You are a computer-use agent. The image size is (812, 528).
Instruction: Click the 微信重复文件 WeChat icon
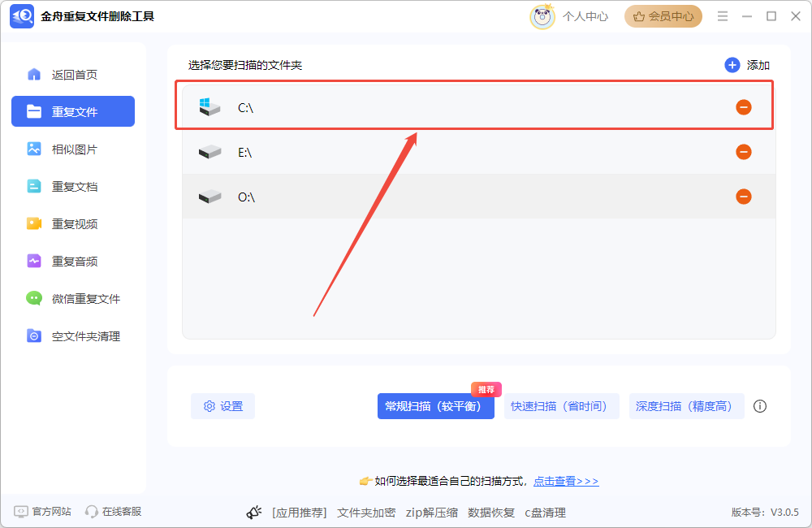[x=34, y=298]
